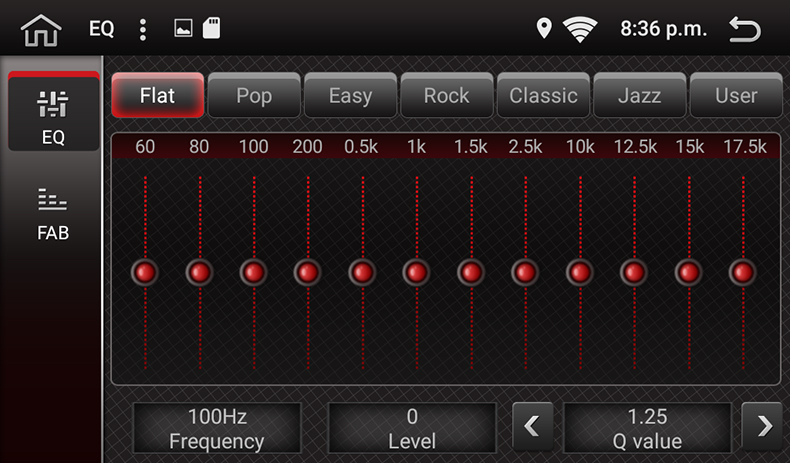Choose the Rock equalizer preset
This screenshot has width=790, height=463.
pyautogui.click(x=446, y=96)
